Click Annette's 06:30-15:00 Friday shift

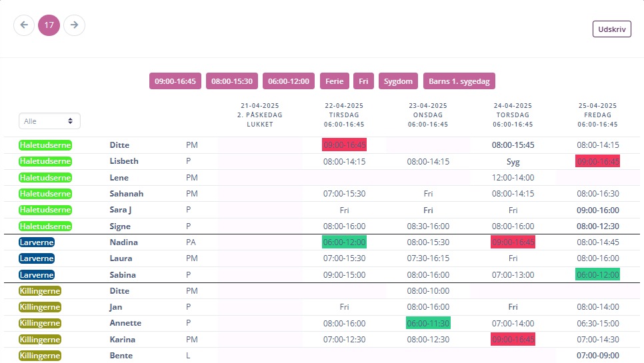(597, 323)
